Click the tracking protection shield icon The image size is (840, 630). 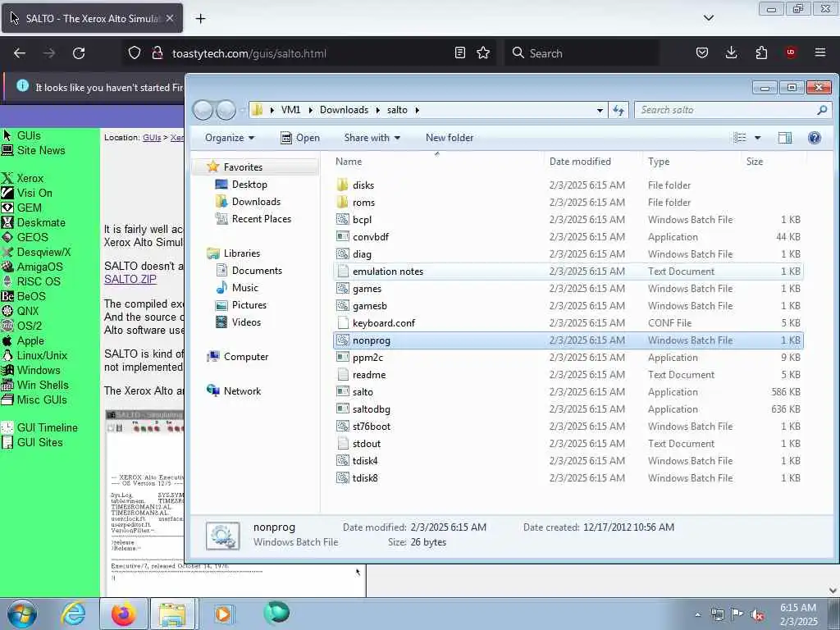[x=135, y=53]
